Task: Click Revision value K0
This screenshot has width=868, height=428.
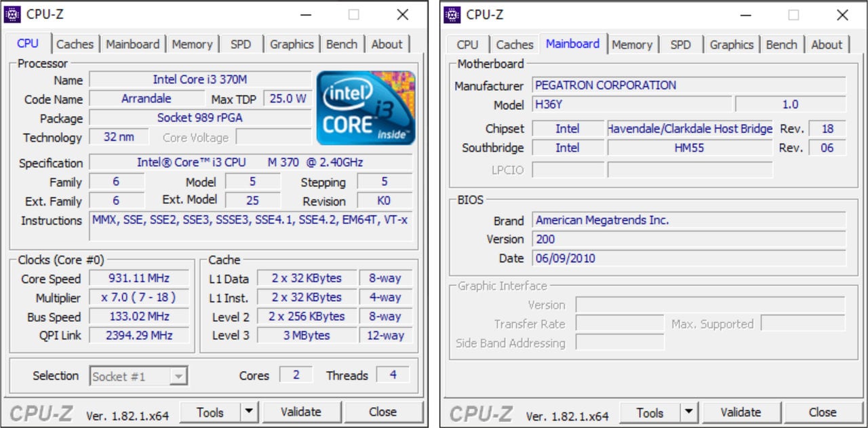Action: pos(384,201)
